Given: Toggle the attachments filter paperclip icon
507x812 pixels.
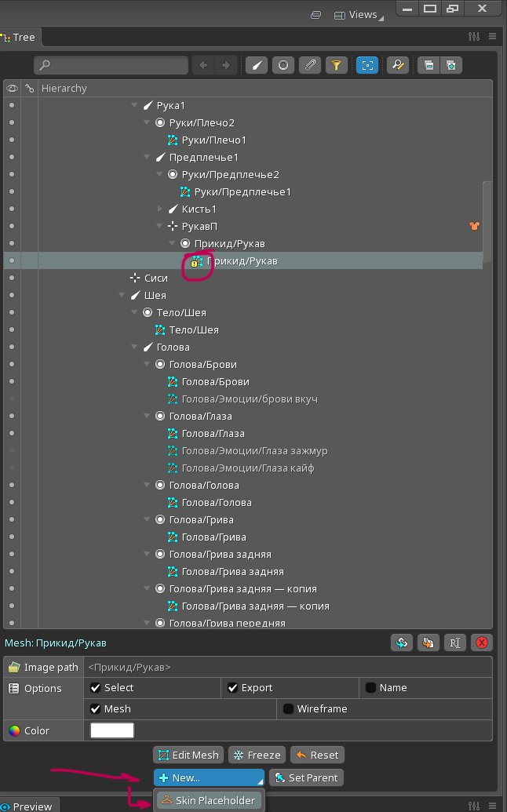Looking at the screenshot, I should point(310,65).
